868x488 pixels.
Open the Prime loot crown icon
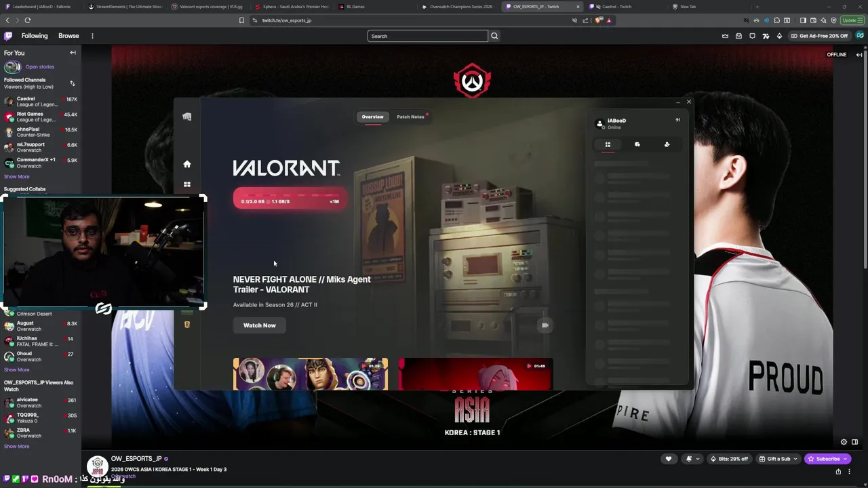[725, 36]
